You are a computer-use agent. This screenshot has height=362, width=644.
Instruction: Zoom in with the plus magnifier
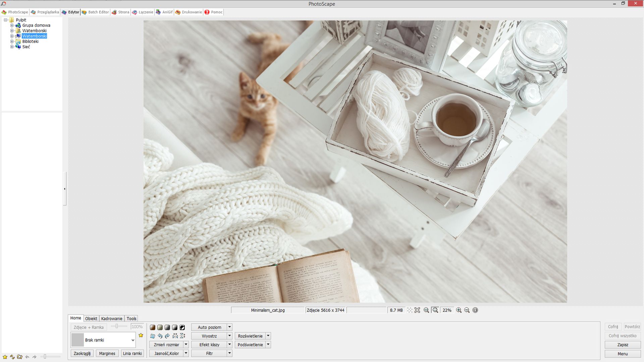pyautogui.click(x=459, y=310)
